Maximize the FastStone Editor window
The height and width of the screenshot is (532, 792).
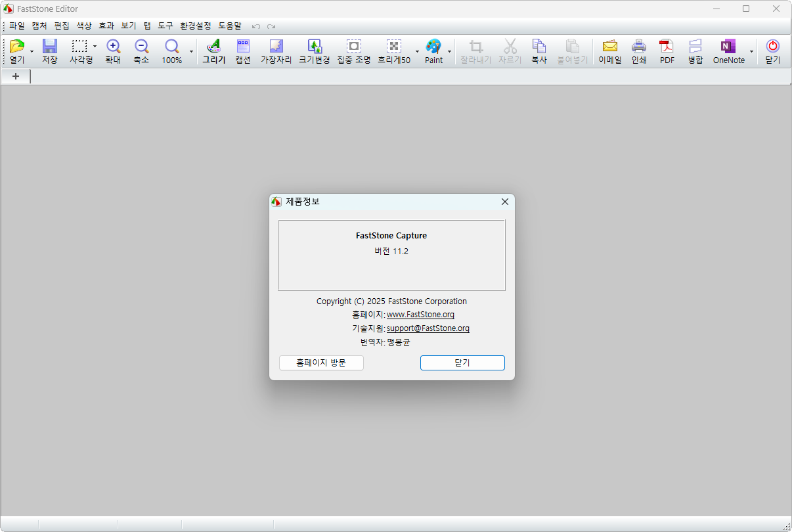[746, 9]
